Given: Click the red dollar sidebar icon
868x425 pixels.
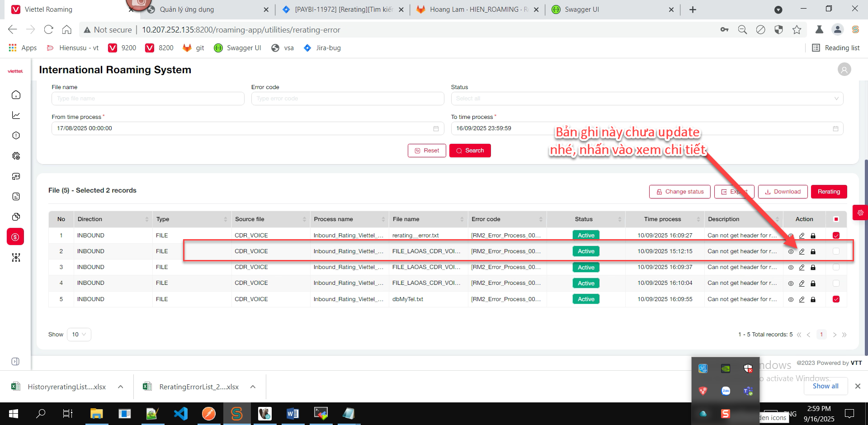Looking at the screenshot, I should click(15, 237).
